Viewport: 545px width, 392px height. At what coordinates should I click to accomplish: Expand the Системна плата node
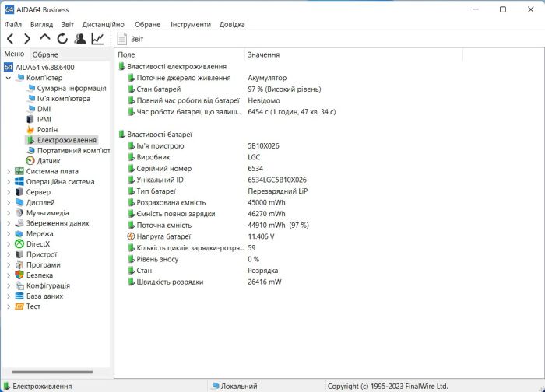point(9,172)
